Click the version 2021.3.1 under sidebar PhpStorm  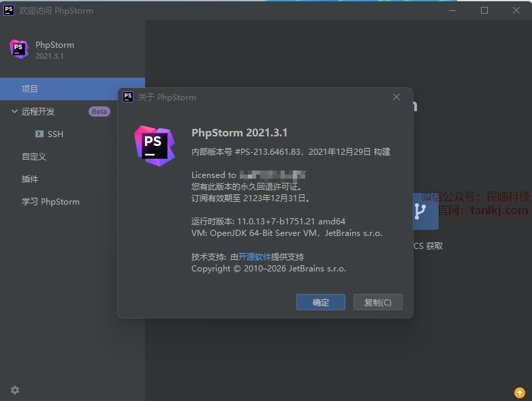(50, 56)
